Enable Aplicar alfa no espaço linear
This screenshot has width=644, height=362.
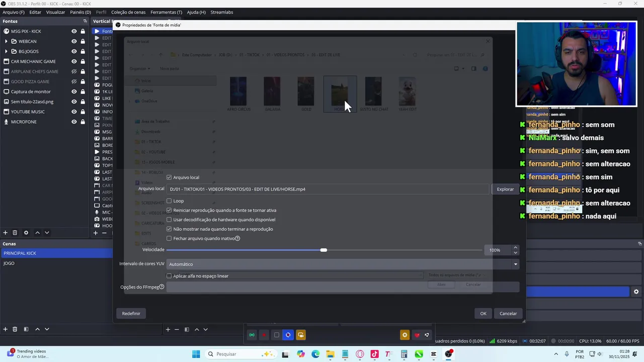coord(169,276)
